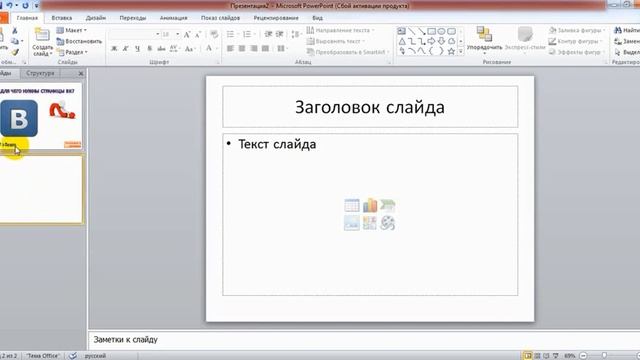
Task: Click the Восстановить reset button
Action: pyautogui.click(x=79, y=41)
